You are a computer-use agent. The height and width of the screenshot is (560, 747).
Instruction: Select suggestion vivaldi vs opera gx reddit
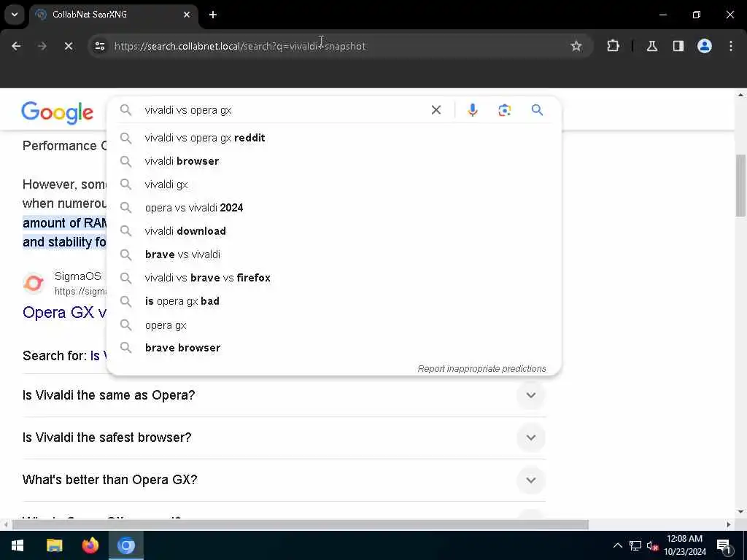(x=333, y=138)
